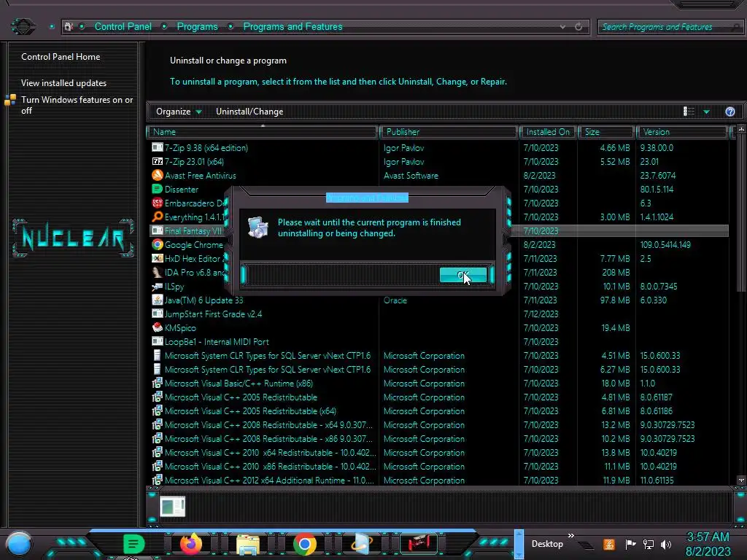Image resolution: width=747 pixels, height=560 pixels.
Task: Click the Oracle publisher cell
Action: click(x=395, y=300)
